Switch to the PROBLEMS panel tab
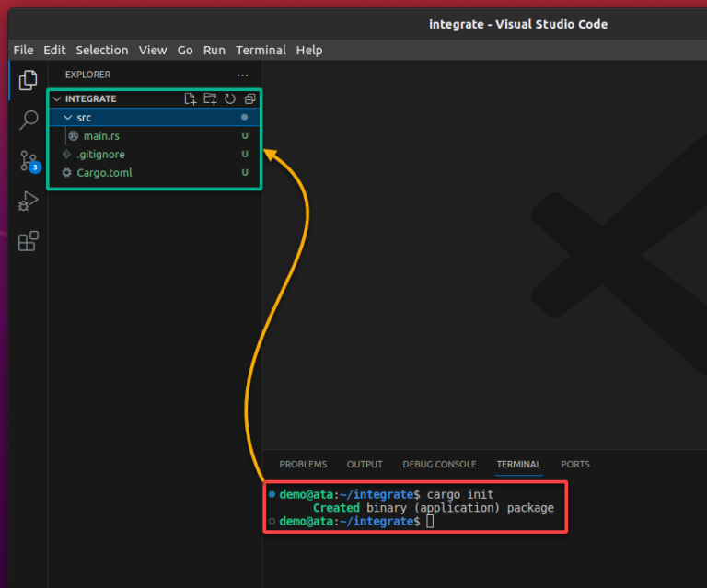The image size is (707, 588). [x=303, y=465]
